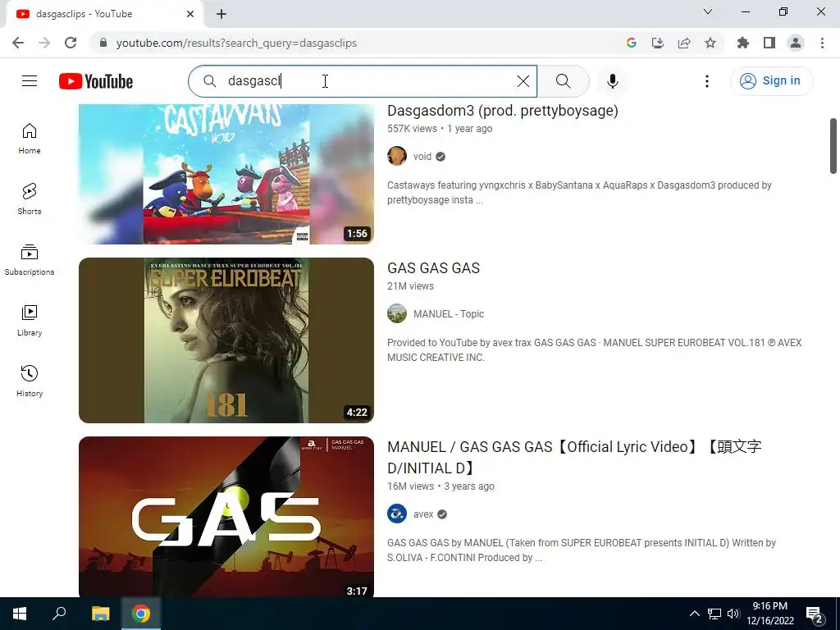The height and width of the screenshot is (630, 840).
Task: Open the taskbar clock and date
Action: click(x=769, y=614)
